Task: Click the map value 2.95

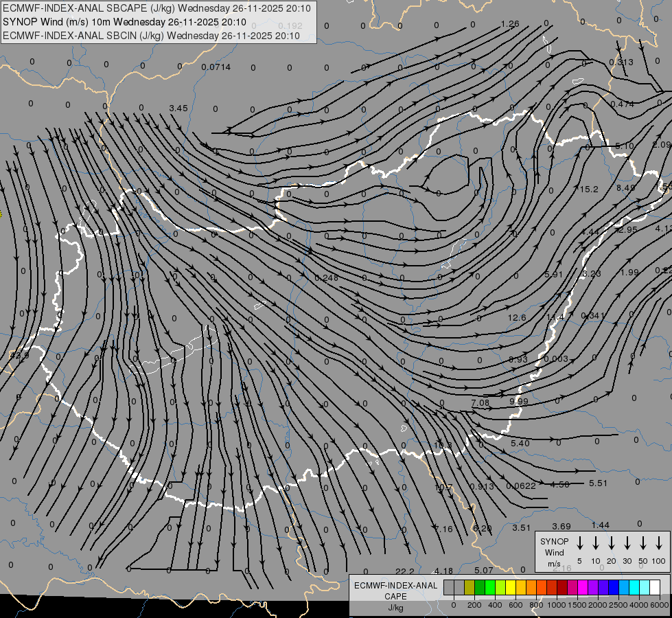Action: (628, 230)
